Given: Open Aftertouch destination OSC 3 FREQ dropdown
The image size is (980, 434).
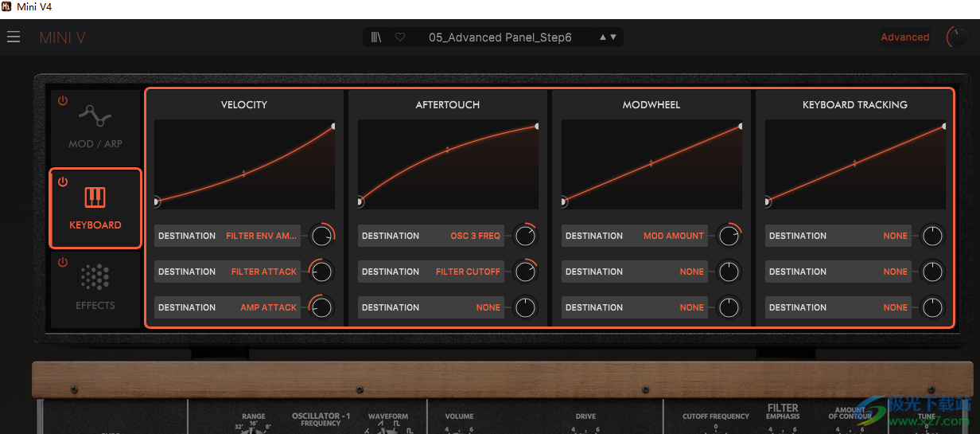Looking at the screenshot, I should [x=431, y=236].
